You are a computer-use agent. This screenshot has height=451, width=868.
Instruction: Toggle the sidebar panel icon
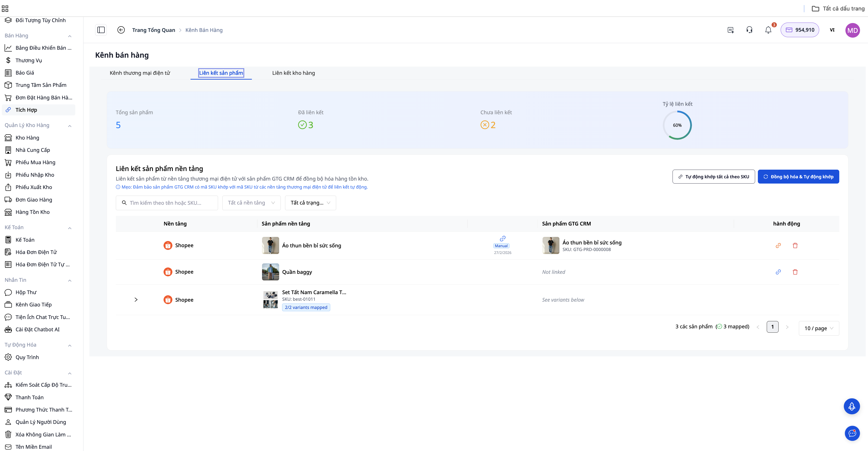click(x=101, y=30)
